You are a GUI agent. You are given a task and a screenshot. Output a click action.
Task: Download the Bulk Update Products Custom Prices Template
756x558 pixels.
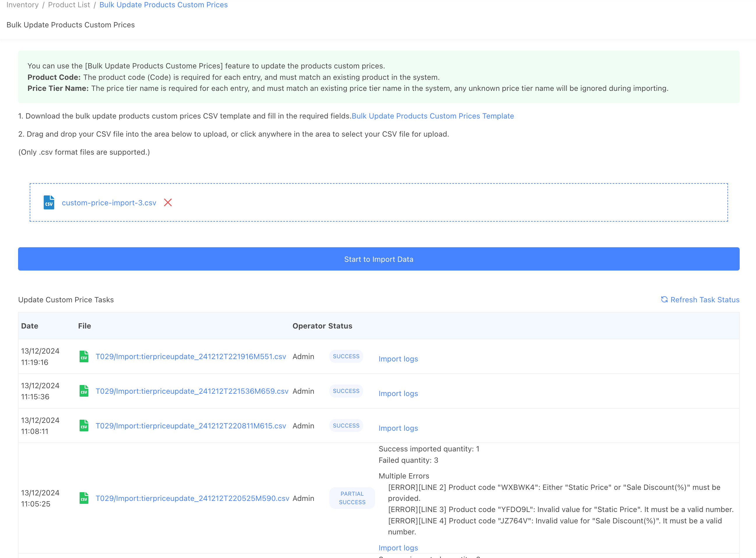tap(433, 116)
